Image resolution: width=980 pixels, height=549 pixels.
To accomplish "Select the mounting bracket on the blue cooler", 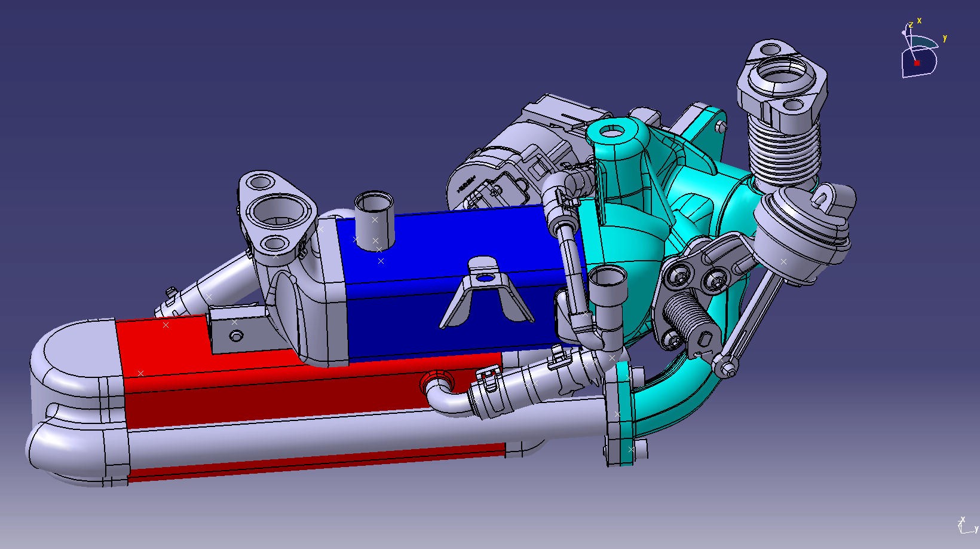I will (x=485, y=294).
